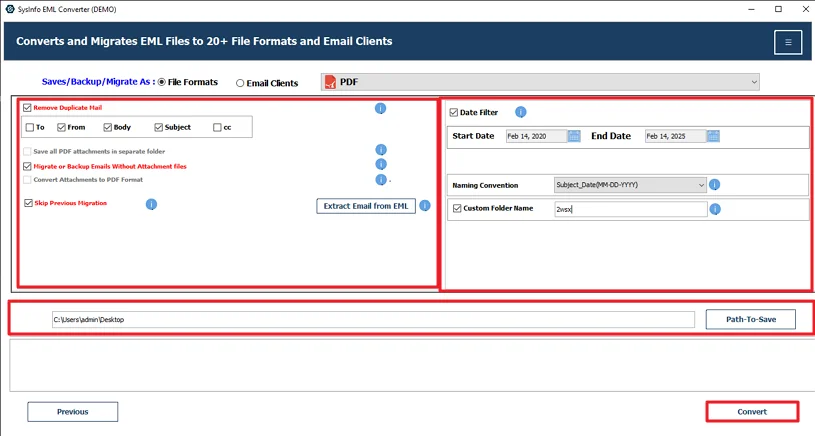Open the Start Date calendar picker

[574, 136]
